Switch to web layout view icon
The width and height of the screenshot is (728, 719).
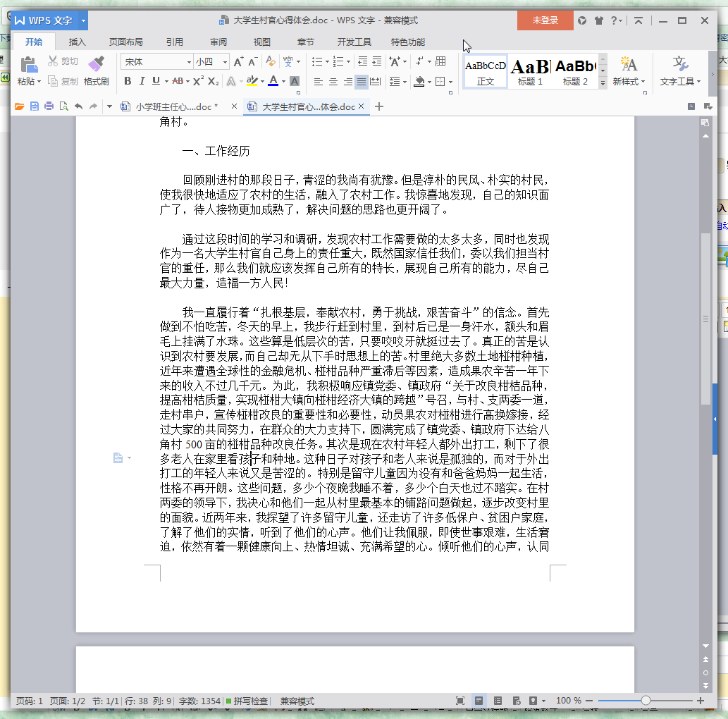point(517,701)
